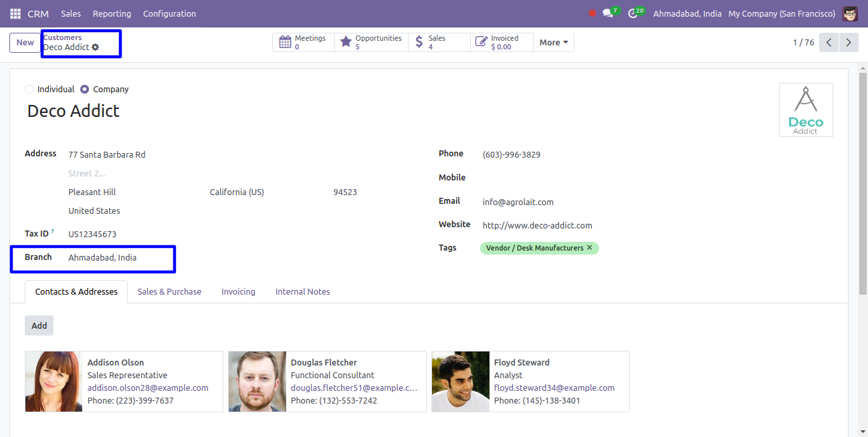
Task: Switch to the Sales & Purchase tab
Action: pos(169,292)
